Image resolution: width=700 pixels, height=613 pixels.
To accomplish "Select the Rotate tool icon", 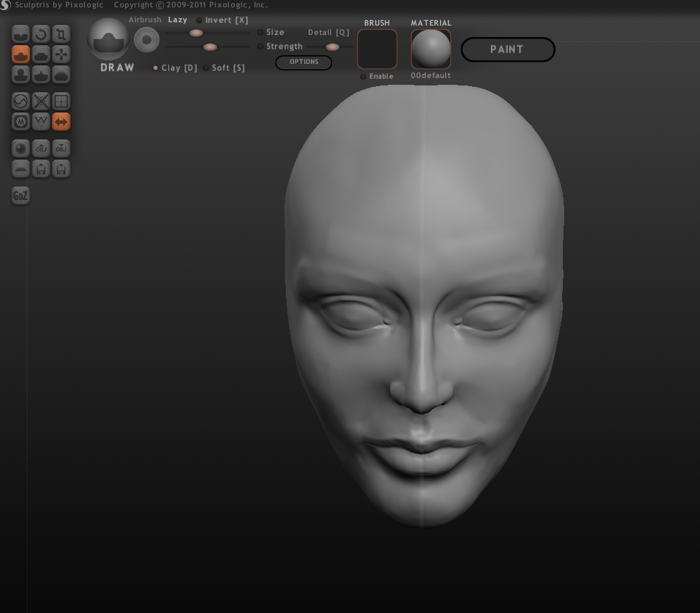I will tap(41, 34).
